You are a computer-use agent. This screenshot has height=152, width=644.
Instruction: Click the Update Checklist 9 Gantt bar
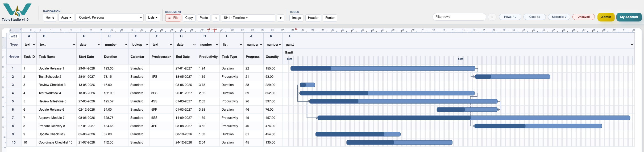(x=358, y=134)
